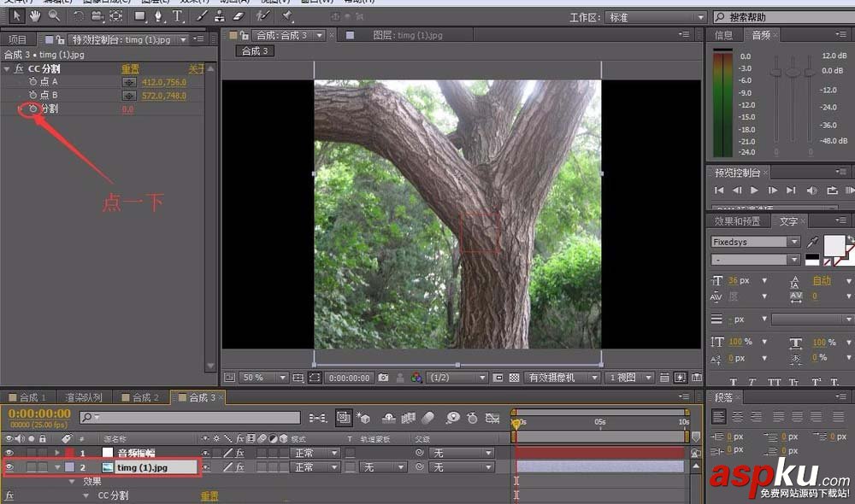Switch to the 合成 1 timeline tab
The width and height of the screenshot is (855, 504).
(x=28, y=397)
